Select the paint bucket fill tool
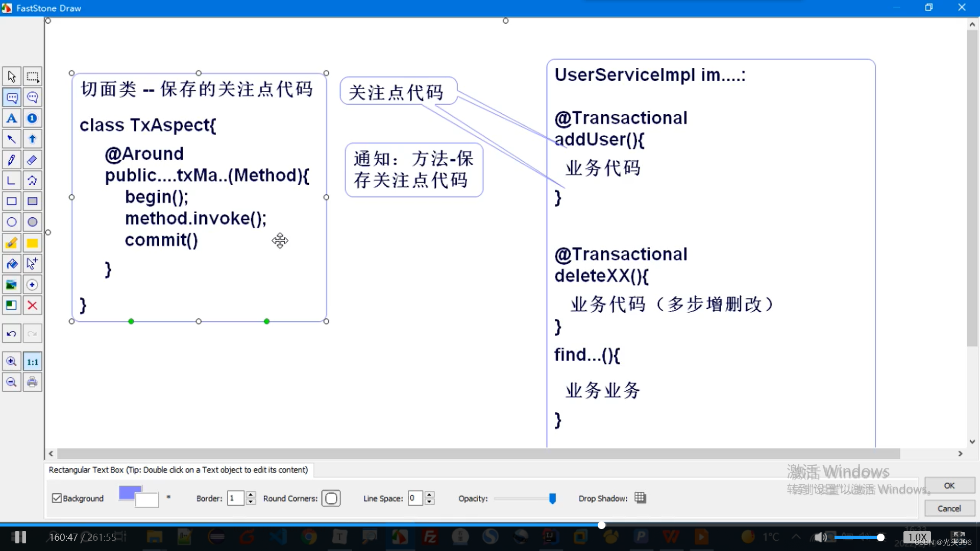Image resolution: width=980 pixels, height=551 pixels. (11, 264)
